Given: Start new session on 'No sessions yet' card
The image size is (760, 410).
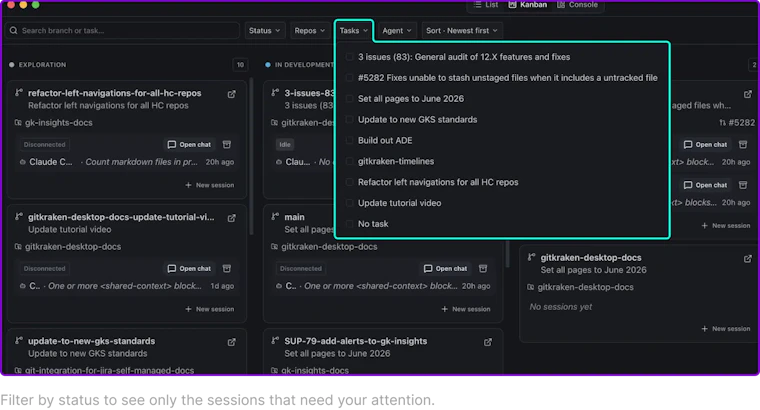Looking at the screenshot, I should 726,329.
